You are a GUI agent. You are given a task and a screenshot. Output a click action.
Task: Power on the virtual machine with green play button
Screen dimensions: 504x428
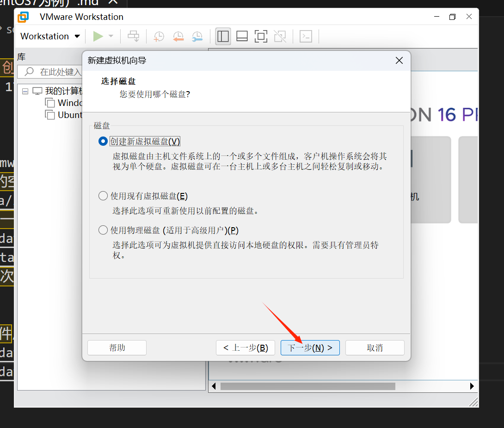(x=98, y=37)
